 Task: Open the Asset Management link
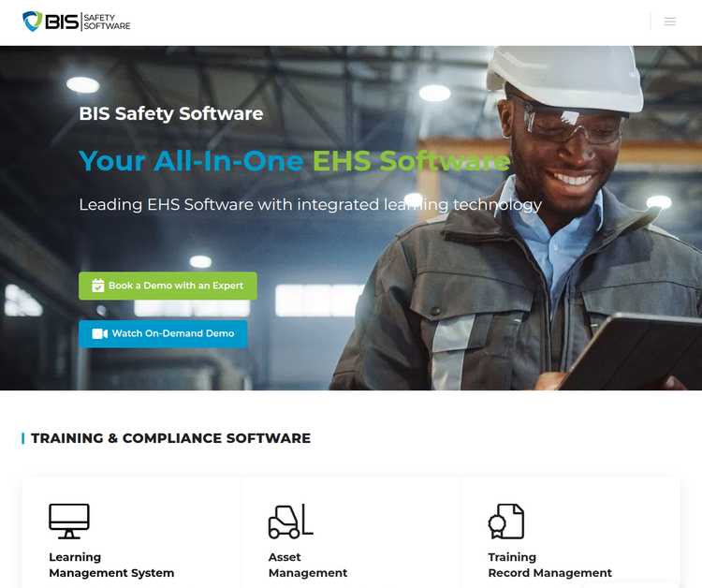coord(308,565)
